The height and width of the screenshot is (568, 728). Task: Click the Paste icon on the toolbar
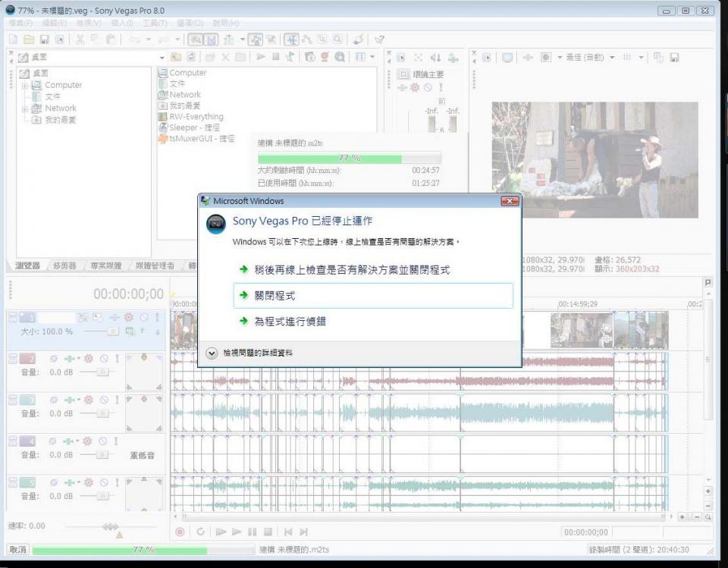click(109, 38)
